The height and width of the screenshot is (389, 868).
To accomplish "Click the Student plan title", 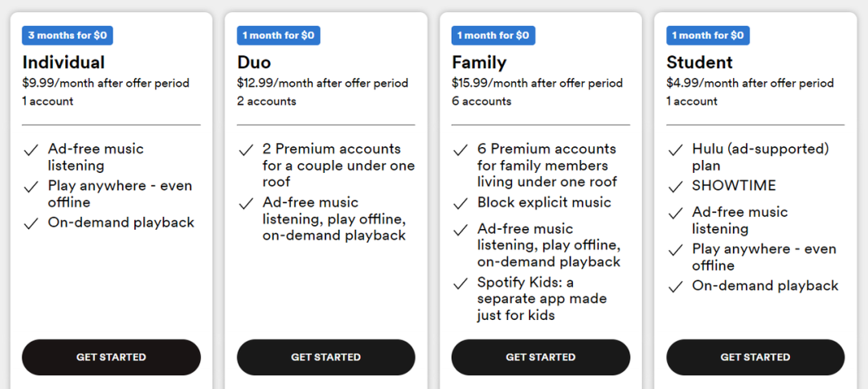I will (x=699, y=63).
